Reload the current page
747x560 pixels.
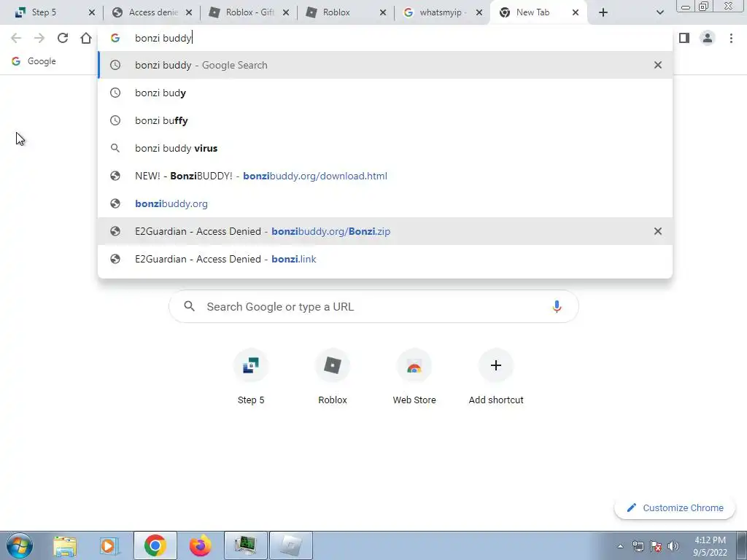[63, 38]
